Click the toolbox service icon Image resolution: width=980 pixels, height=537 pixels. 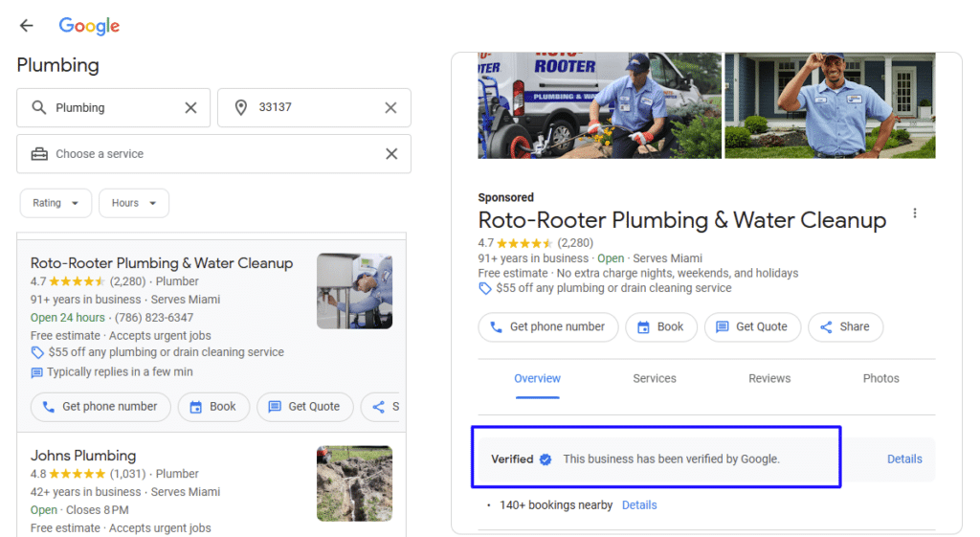click(39, 154)
